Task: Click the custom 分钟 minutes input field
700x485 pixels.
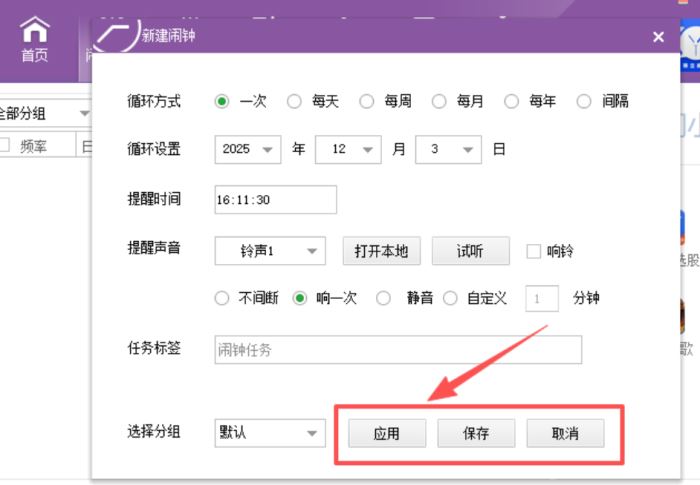Action: 542,298
